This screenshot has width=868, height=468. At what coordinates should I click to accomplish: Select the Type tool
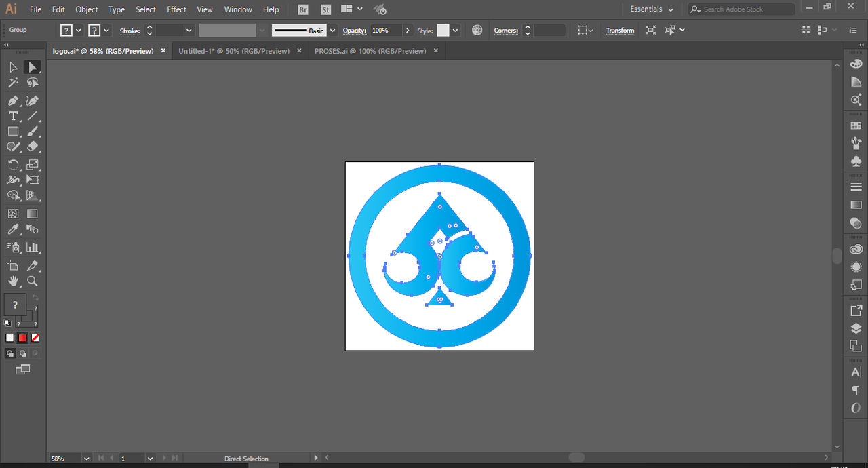pyautogui.click(x=13, y=116)
